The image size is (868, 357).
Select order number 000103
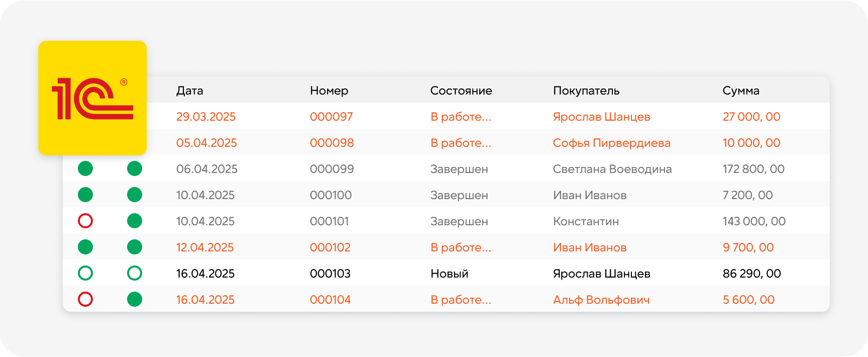click(x=331, y=274)
